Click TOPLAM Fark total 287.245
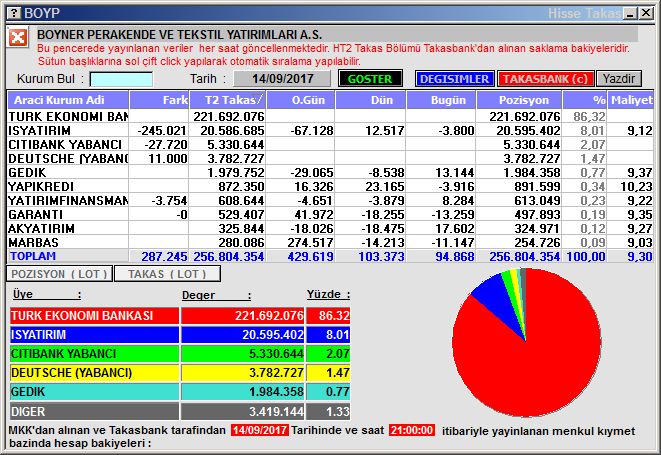 (x=164, y=256)
